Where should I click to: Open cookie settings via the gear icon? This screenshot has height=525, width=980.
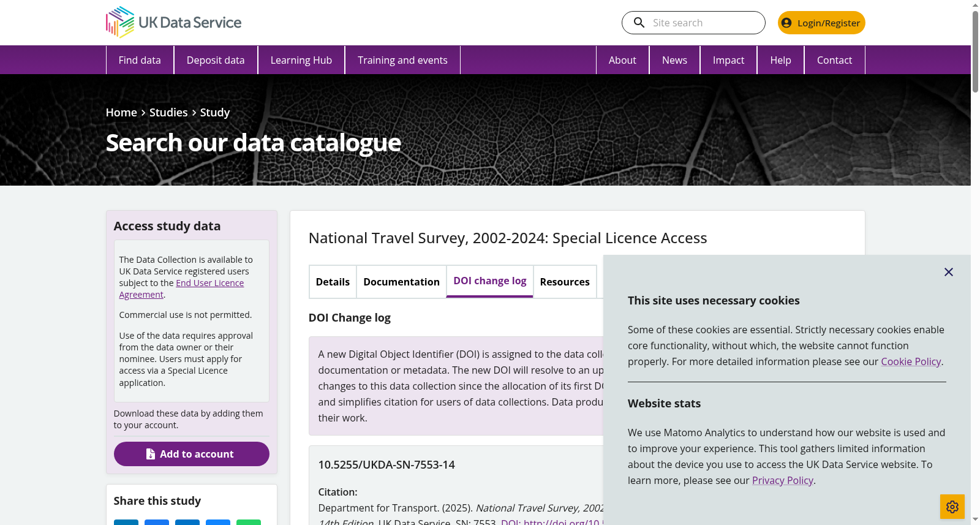[x=952, y=507]
